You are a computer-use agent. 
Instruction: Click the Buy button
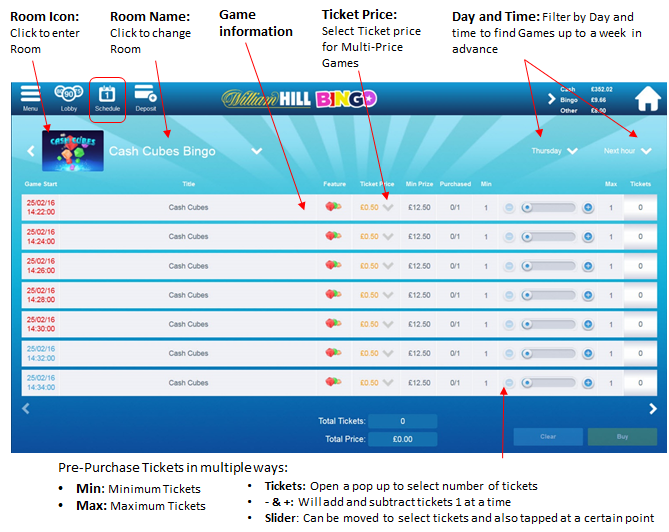(622, 436)
